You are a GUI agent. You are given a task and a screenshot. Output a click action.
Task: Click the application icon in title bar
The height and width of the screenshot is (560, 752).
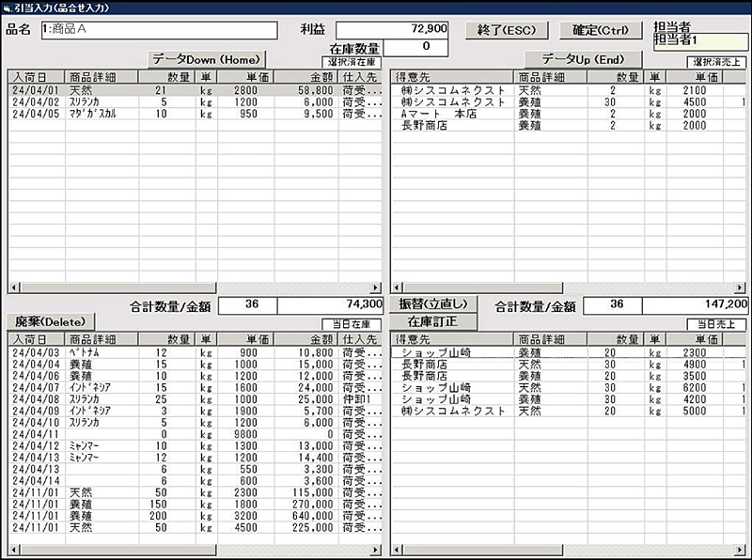coord(8,7)
